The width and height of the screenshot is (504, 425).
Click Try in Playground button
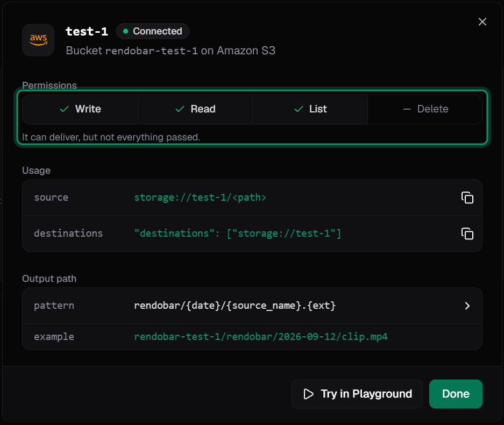coord(357,394)
